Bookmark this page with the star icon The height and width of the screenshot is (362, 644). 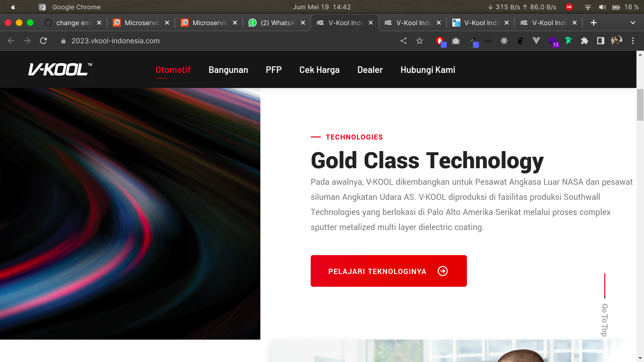[419, 40]
